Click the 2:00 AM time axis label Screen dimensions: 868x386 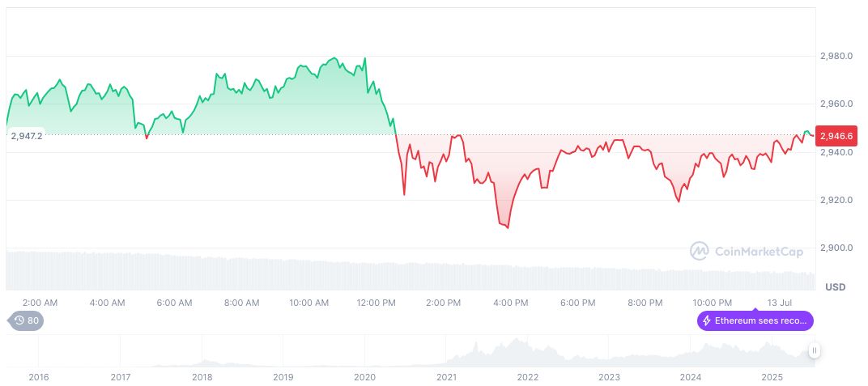click(40, 303)
